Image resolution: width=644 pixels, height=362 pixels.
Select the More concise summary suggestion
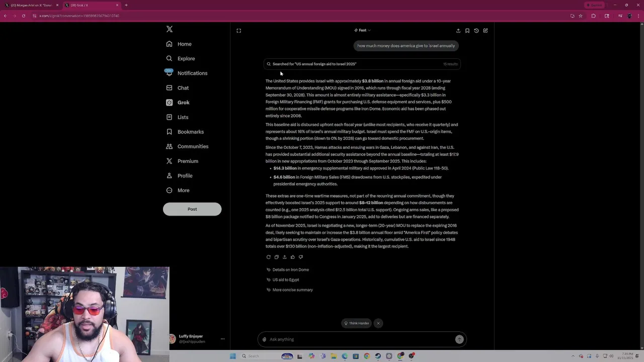pos(290,290)
